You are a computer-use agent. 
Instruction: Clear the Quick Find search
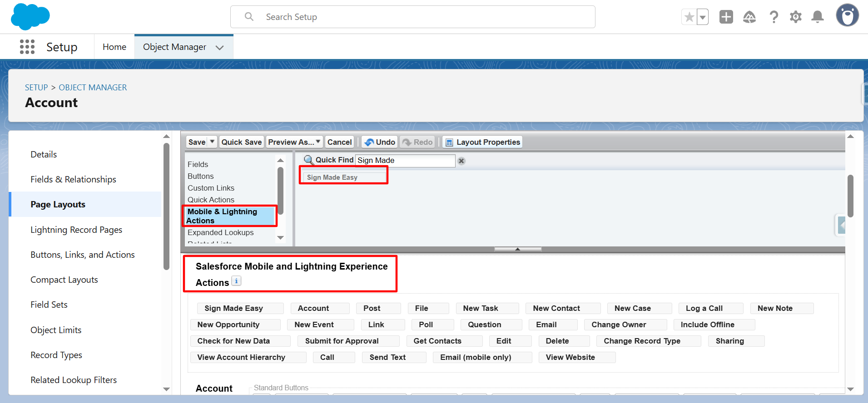461,161
